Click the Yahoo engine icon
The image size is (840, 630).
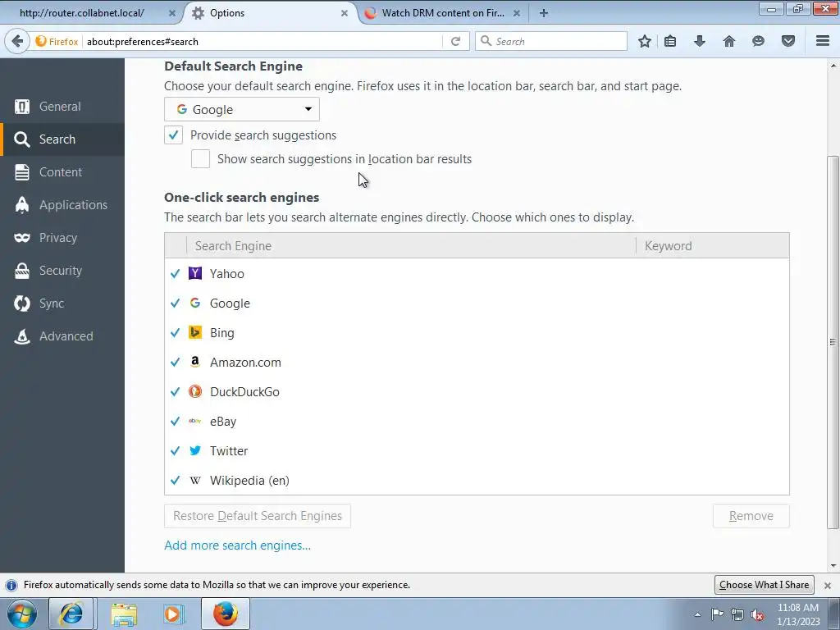pos(195,274)
